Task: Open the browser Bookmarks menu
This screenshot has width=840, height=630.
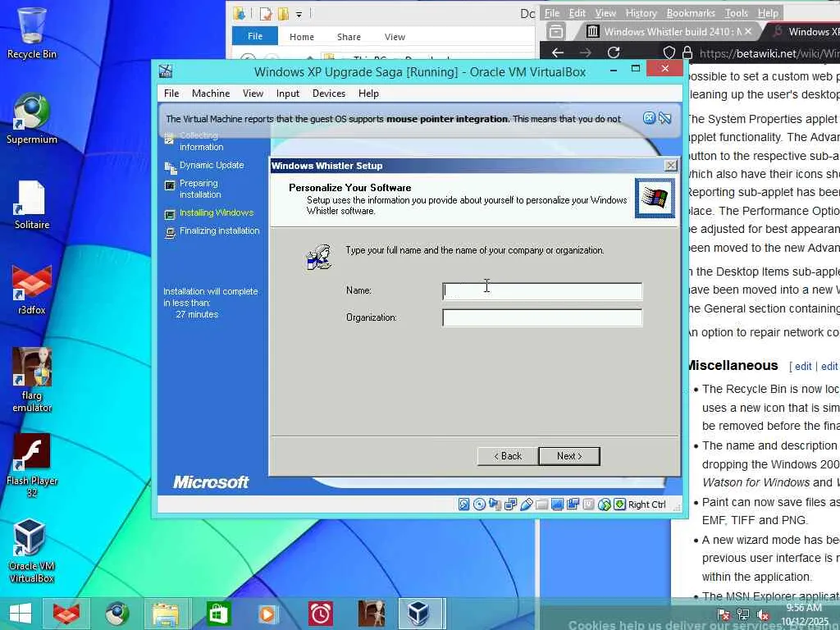Action: 691,13
